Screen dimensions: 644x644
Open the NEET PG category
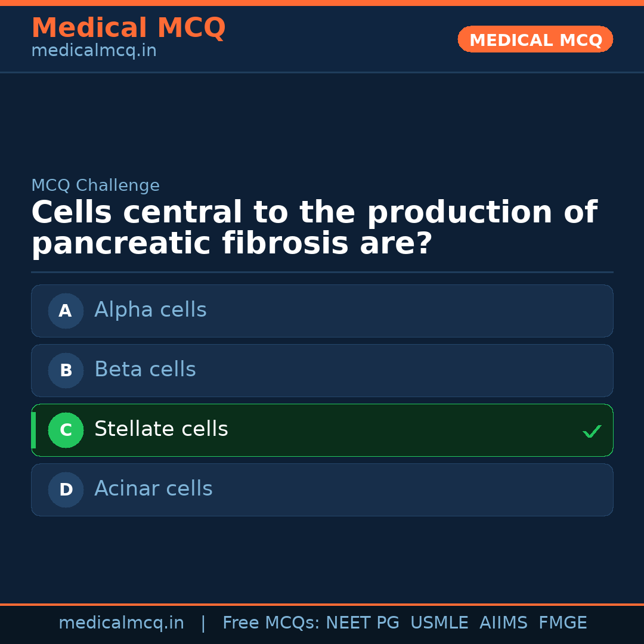362,623
